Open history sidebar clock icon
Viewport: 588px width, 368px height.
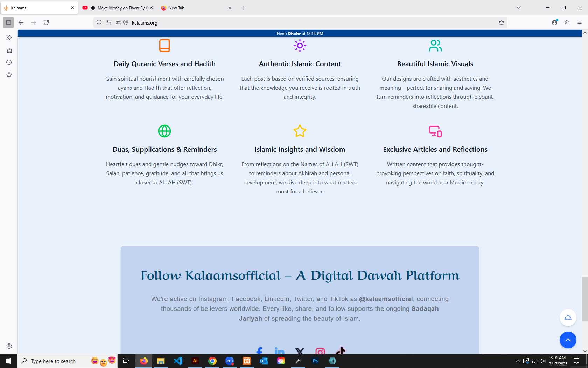pyautogui.click(x=9, y=62)
